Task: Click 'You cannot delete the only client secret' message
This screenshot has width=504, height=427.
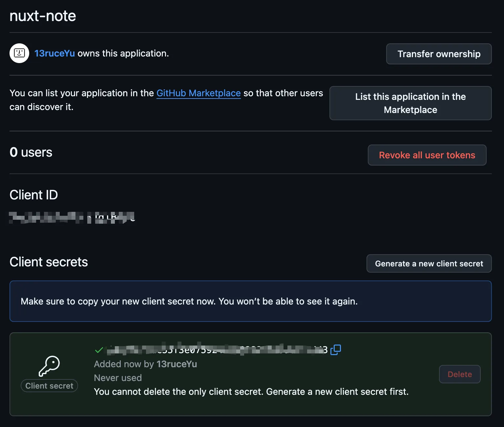Action: point(251,392)
